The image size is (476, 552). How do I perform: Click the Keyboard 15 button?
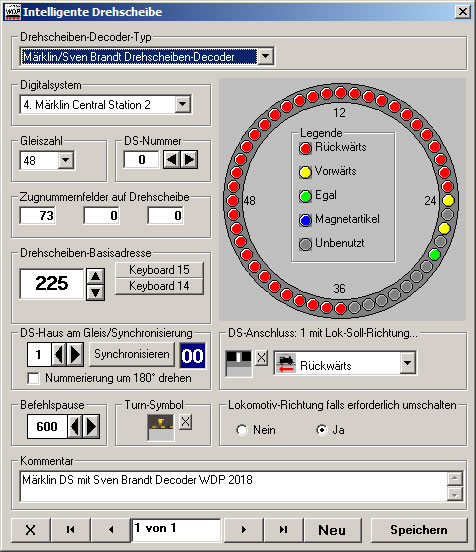[x=159, y=270]
